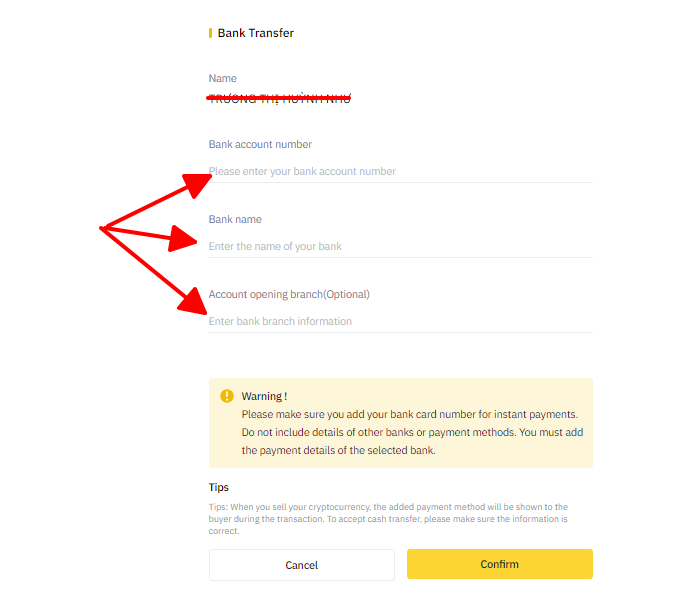696x599 pixels.
Task: Focus the bank account number input
Action: tap(400, 171)
